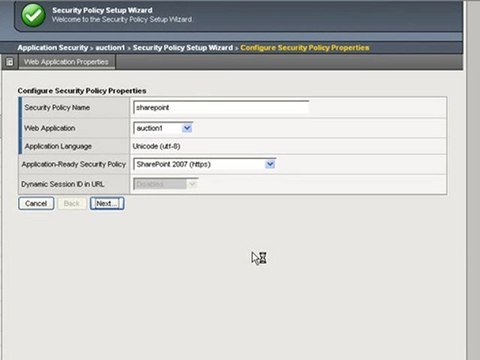
Task: Click the Configure Security Policy Properties breadcrumb
Action: point(305,48)
